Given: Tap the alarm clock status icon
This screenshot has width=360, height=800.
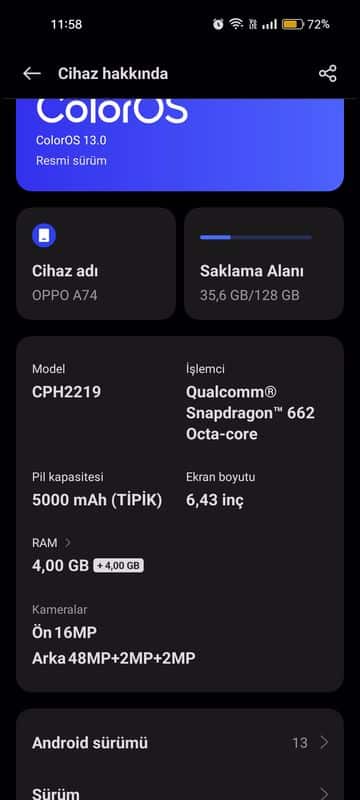Looking at the screenshot, I should click(218, 24).
